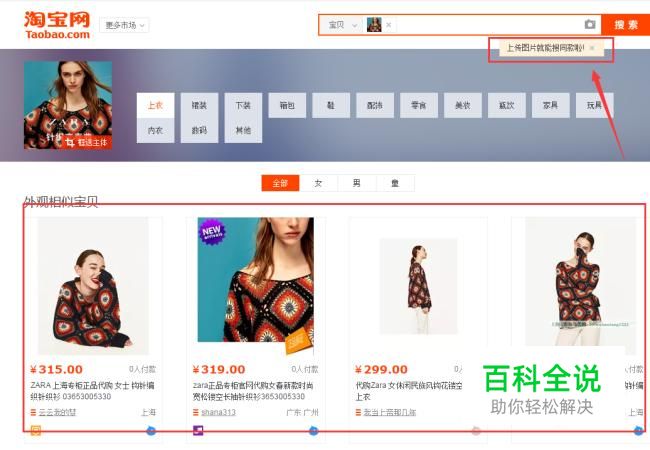This screenshot has height=450, width=650.
Task: Click the search input field
Action: [x=487, y=25]
